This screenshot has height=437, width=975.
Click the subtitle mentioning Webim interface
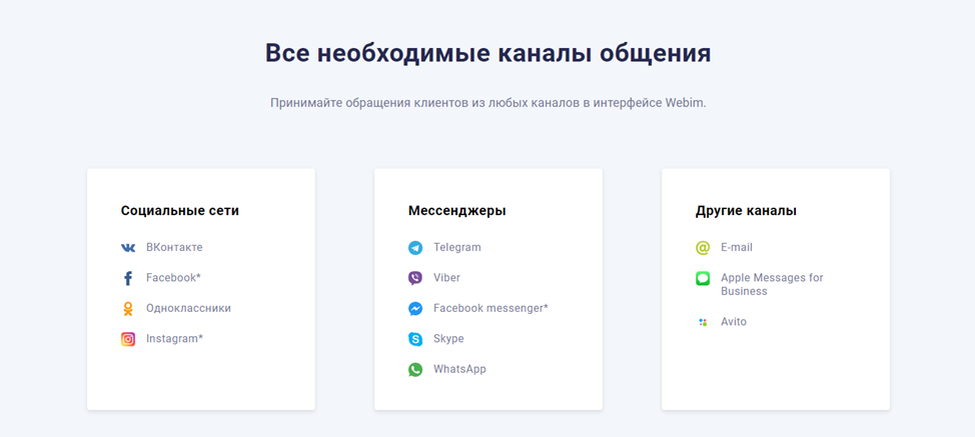click(x=488, y=103)
